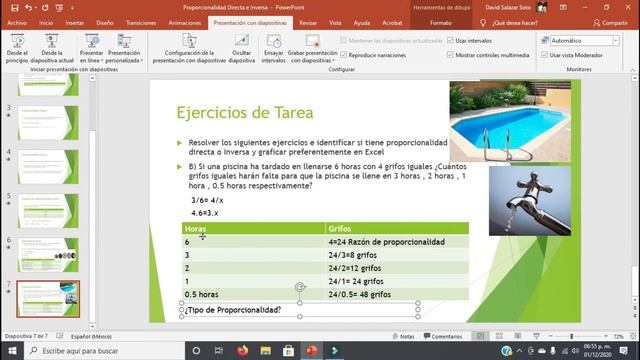Image resolution: width=640 pixels, height=360 pixels.
Task: Open the Transiciones tab
Action: point(141,23)
